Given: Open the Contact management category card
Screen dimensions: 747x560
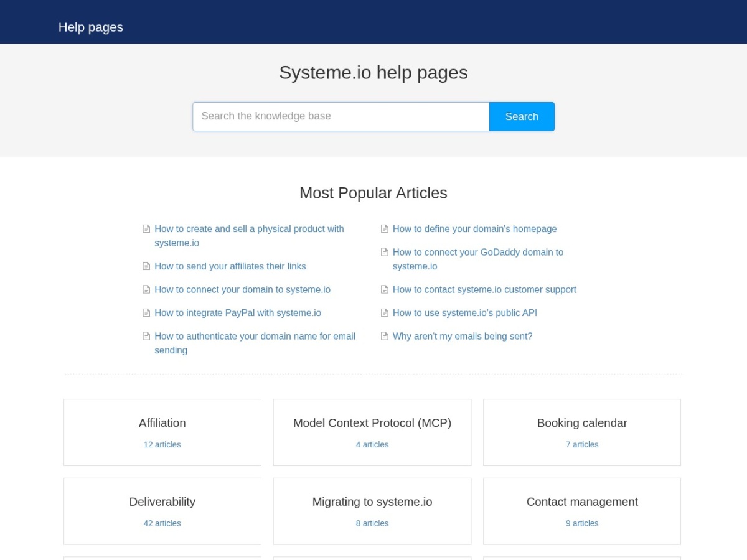Looking at the screenshot, I should click(x=582, y=511).
